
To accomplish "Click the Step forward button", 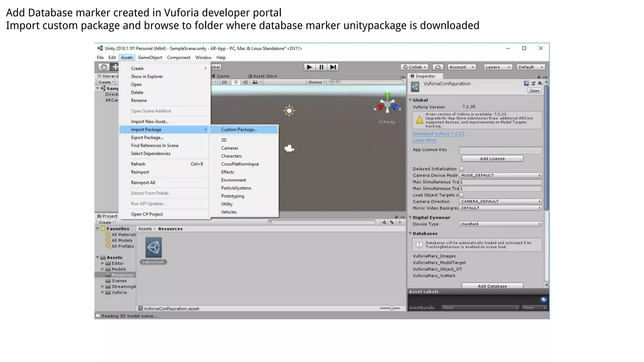I will click(333, 67).
